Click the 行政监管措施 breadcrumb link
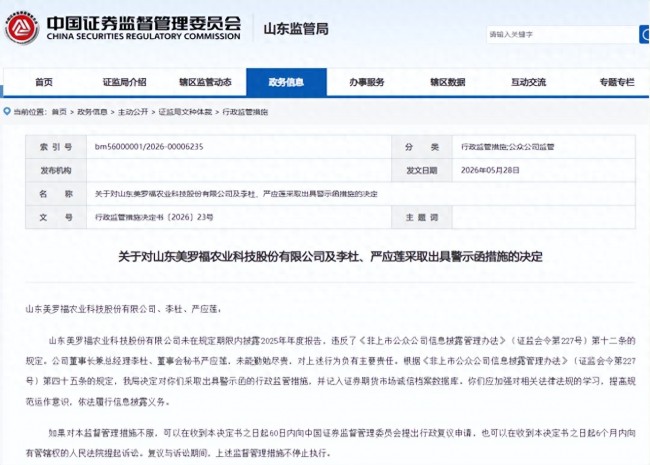This screenshot has width=650, height=465. pyautogui.click(x=245, y=112)
